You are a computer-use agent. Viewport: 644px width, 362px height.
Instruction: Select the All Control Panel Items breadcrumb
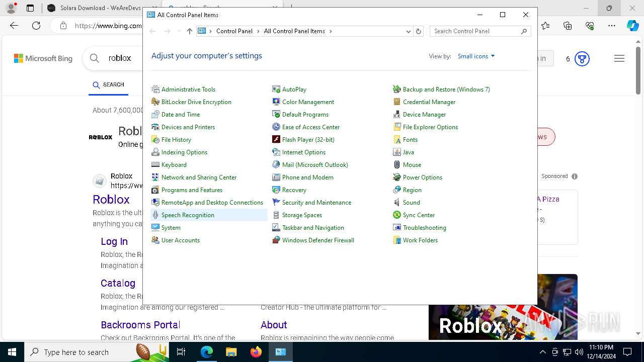coord(294,31)
